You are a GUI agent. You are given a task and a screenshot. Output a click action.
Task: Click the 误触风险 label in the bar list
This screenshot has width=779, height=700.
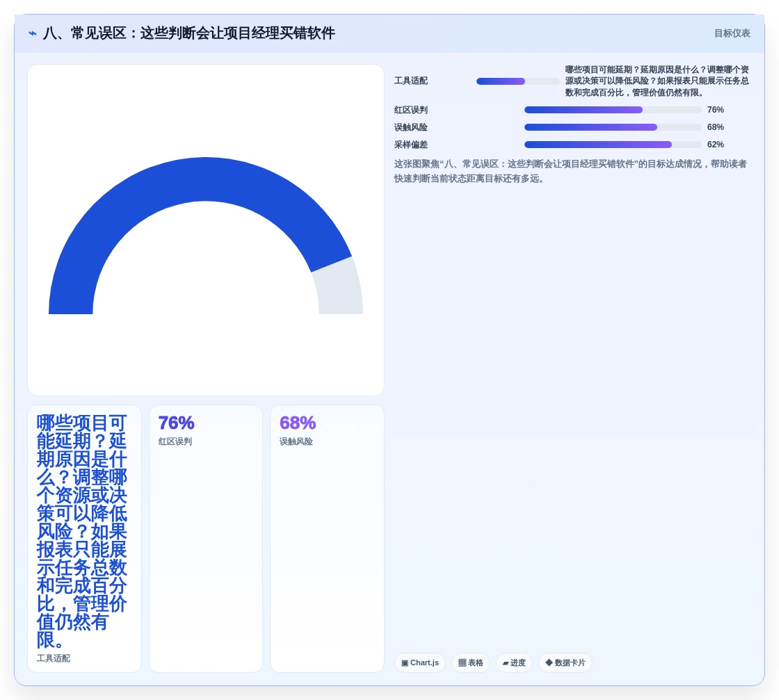411,127
